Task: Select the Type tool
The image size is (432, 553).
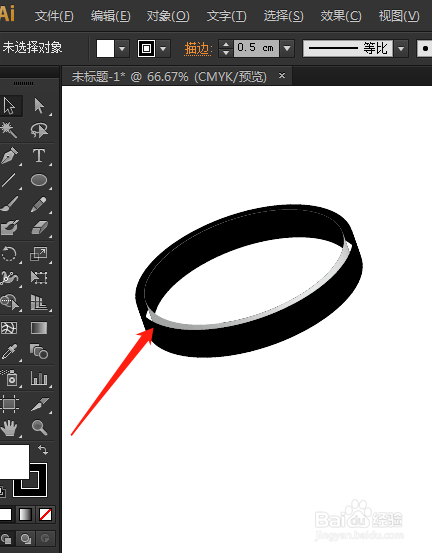Action: point(39,156)
